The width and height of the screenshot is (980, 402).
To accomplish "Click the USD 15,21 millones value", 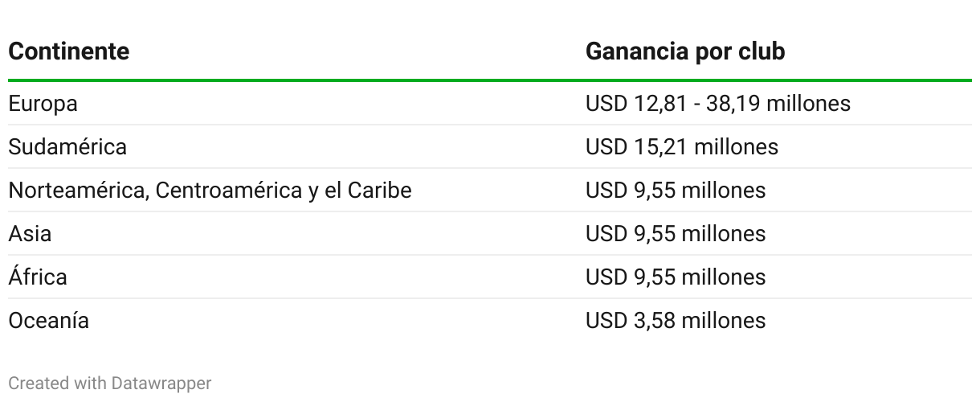I will pyautogui.click(x=682, y=147).
